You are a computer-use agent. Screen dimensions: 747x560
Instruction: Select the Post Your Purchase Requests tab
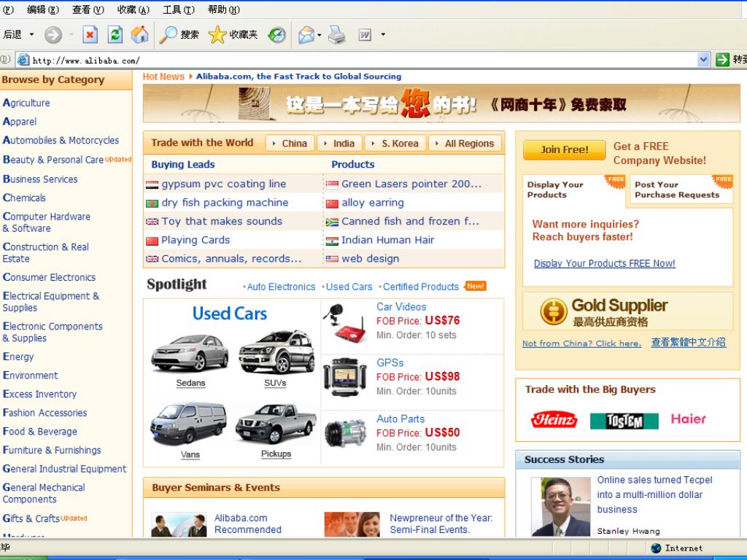tap(681, 190)
